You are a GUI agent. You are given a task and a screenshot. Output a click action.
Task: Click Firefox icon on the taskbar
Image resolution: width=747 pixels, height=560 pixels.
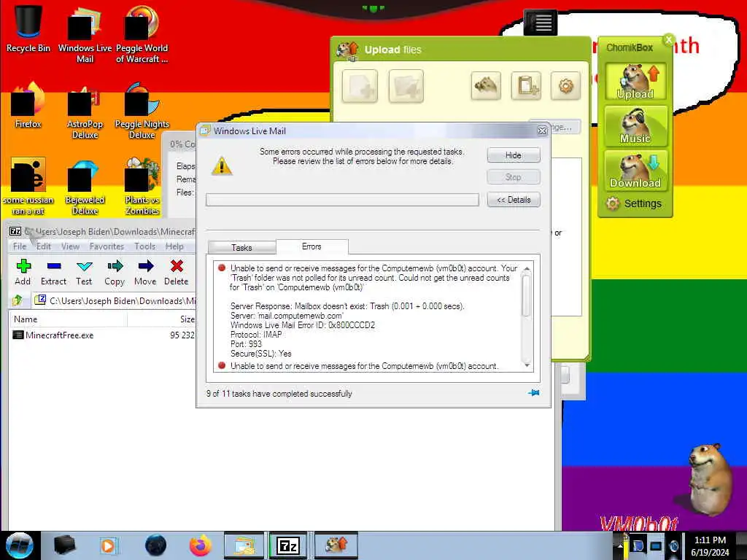pyautogui.click(x=201, y=545)
